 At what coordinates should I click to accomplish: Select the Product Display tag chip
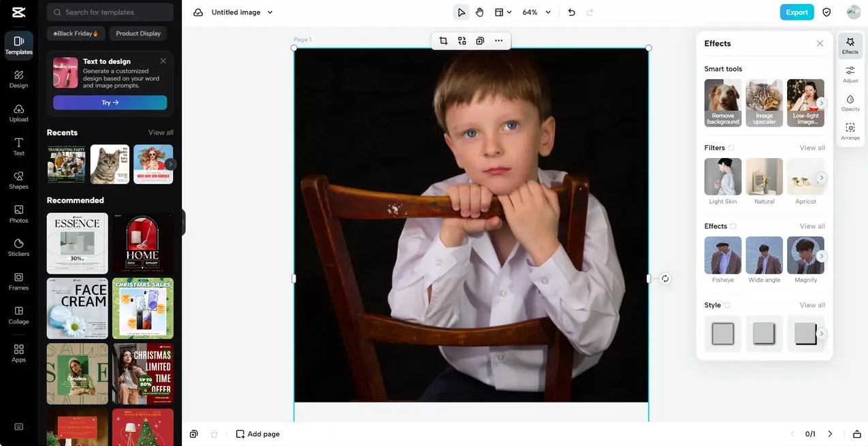pyautogui.click(x=138, y=33)
